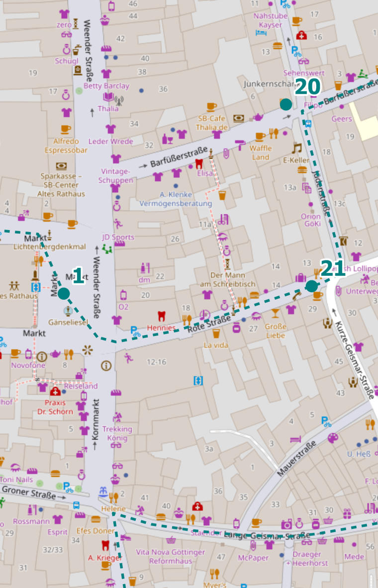Click the Sparkasse SB-Center ATM icon
This screenshot has width=378, height=588.
[x=61, y=166]
